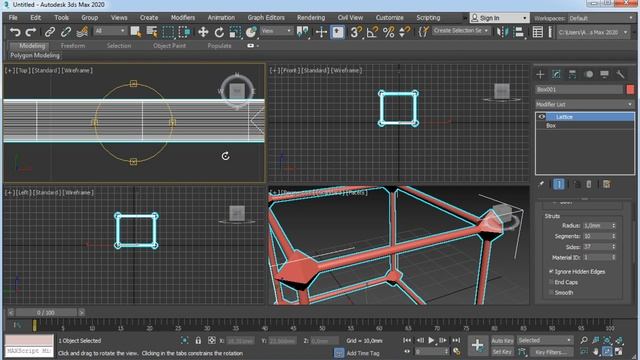Activate the Select Object tool

[136, 32]
